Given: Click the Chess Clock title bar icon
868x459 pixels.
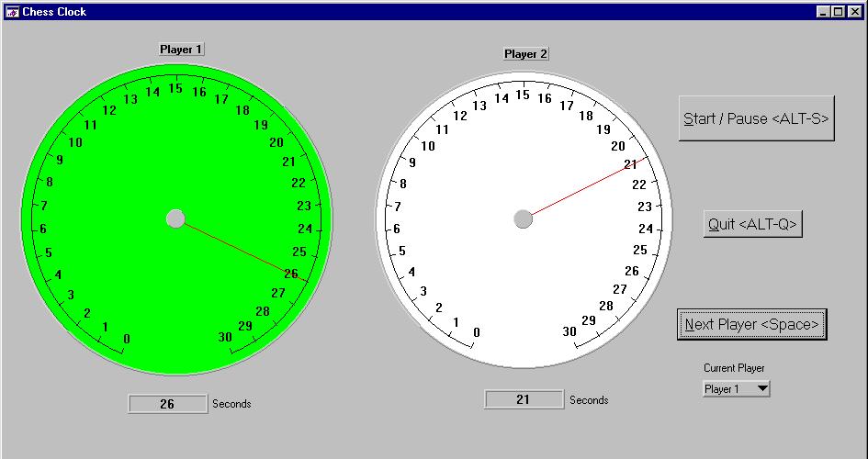Looking at the screenshot, I should click(12, 12).
